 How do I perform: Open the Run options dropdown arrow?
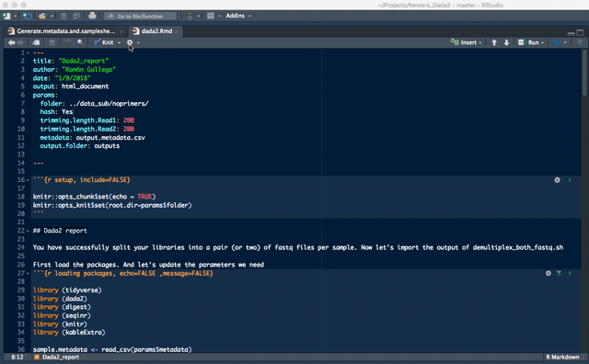[x=542, y=43]
